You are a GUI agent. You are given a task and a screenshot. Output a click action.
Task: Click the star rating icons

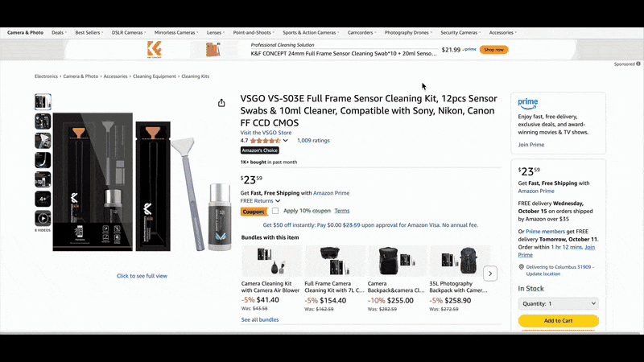coord(265,141)
